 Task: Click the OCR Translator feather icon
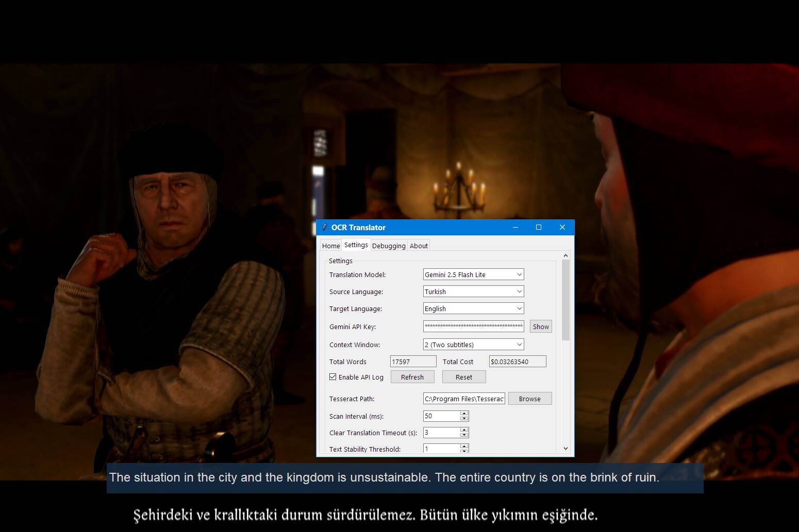[324, 227]
